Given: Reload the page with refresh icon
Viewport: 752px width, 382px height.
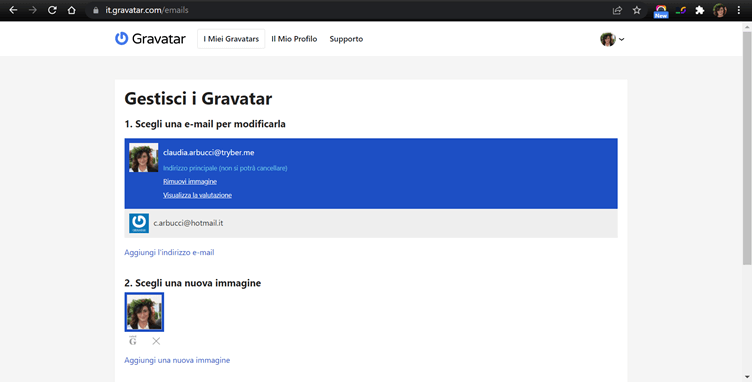Looking at the screenshot, I should point(52,10).
